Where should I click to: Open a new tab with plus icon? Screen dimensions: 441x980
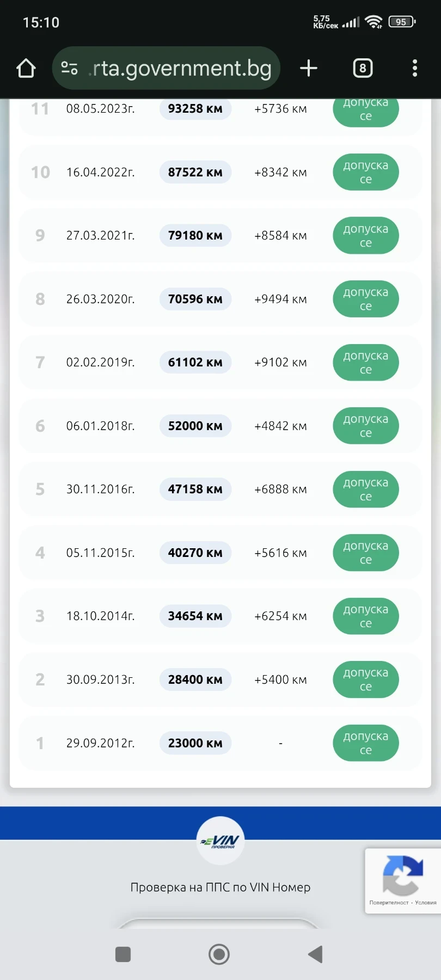(309, 69)
